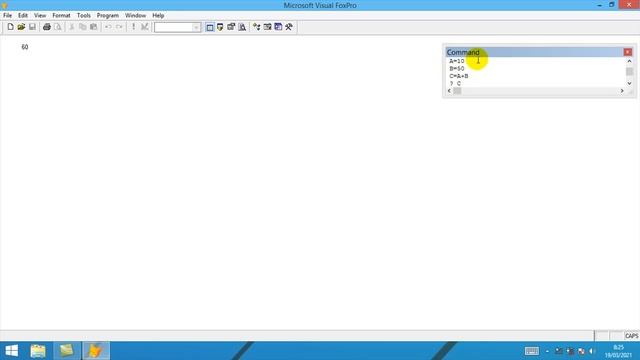Open the Help menu
The image size is (640, 360).
click(x=158, y=15)
